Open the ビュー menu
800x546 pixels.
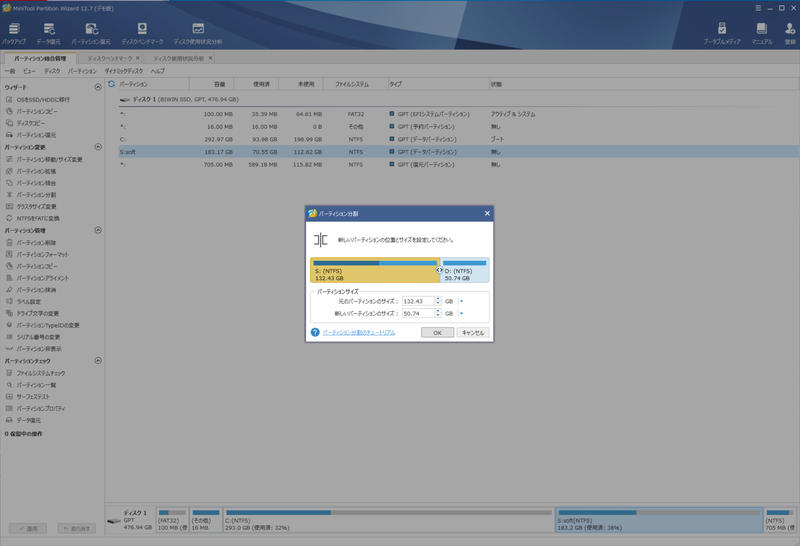coord(29,71)
